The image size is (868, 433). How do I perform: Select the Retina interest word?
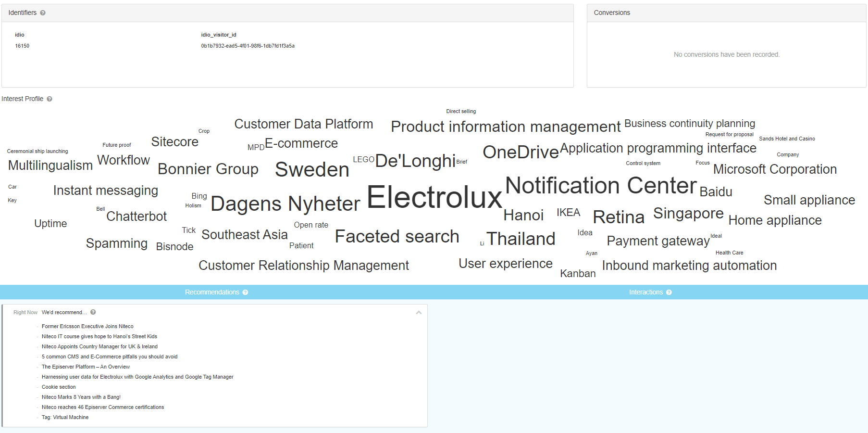click(x=619, y=217)
